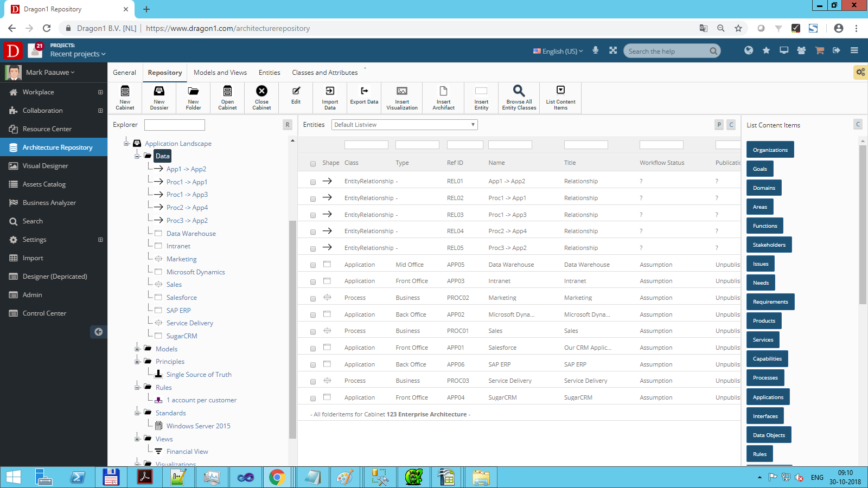Open the hamburger menu in header
The width and height of the screenshot is (868, 488).
854,50
